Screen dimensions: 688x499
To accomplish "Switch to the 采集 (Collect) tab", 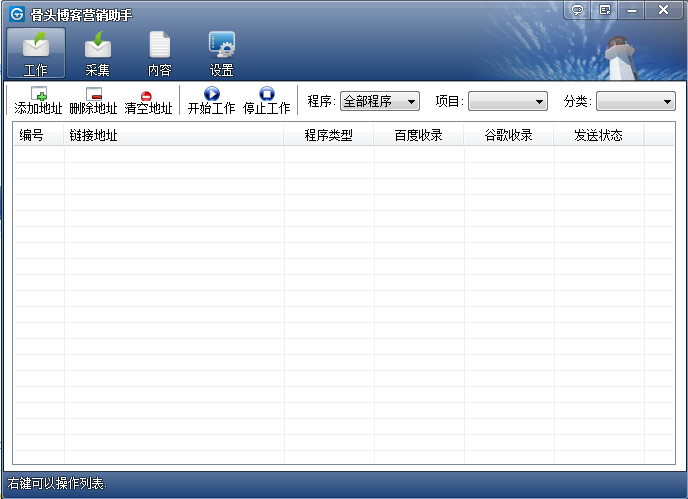I will click(98, 54).
